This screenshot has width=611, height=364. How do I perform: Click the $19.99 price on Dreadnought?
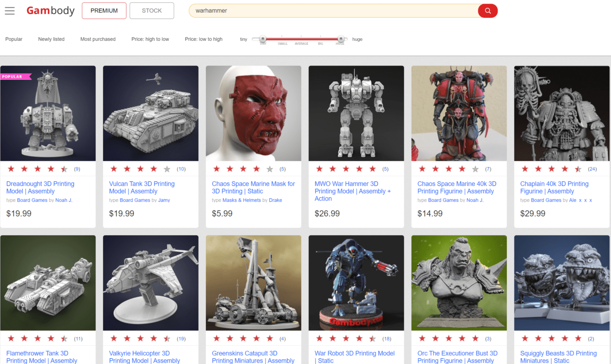pyautogui.click(x=19, y=213)
